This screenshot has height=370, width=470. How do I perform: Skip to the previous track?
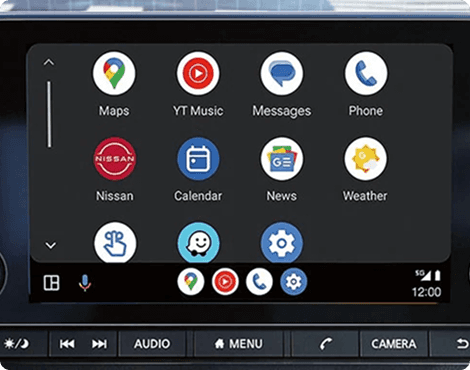tap(67, 344)
